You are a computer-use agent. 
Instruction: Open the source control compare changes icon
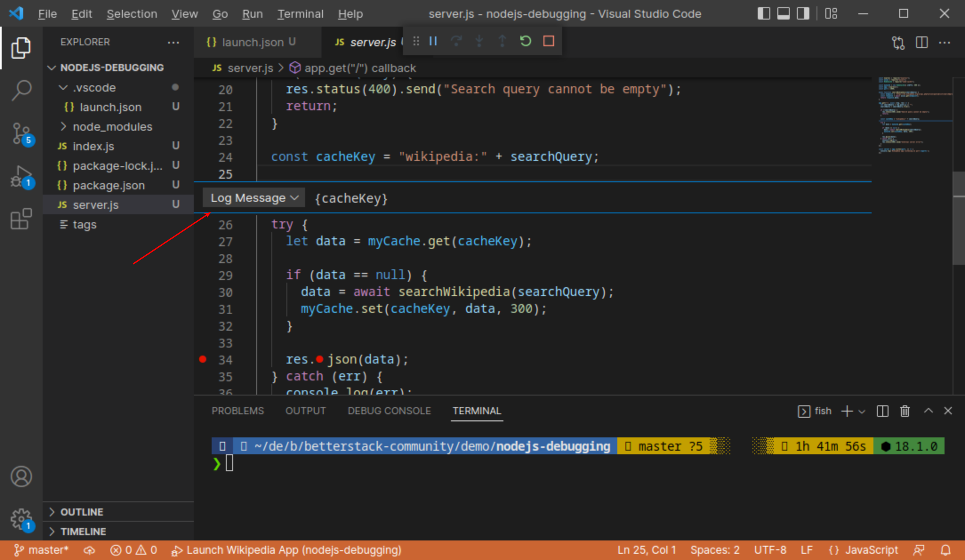[x=898, y=43]
